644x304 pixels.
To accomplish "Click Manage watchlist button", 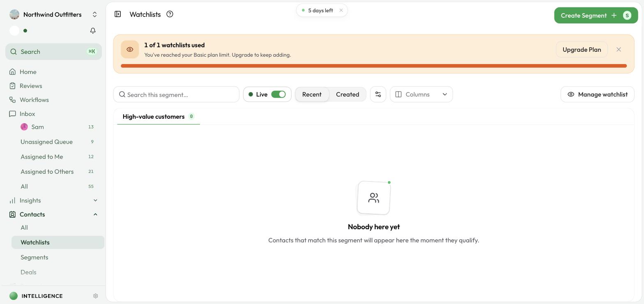I will [597, 94].
